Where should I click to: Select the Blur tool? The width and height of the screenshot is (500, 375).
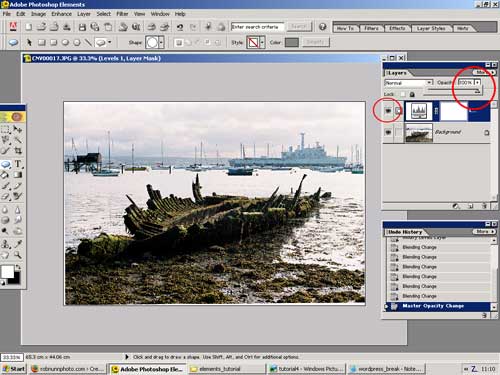(5, 210)
